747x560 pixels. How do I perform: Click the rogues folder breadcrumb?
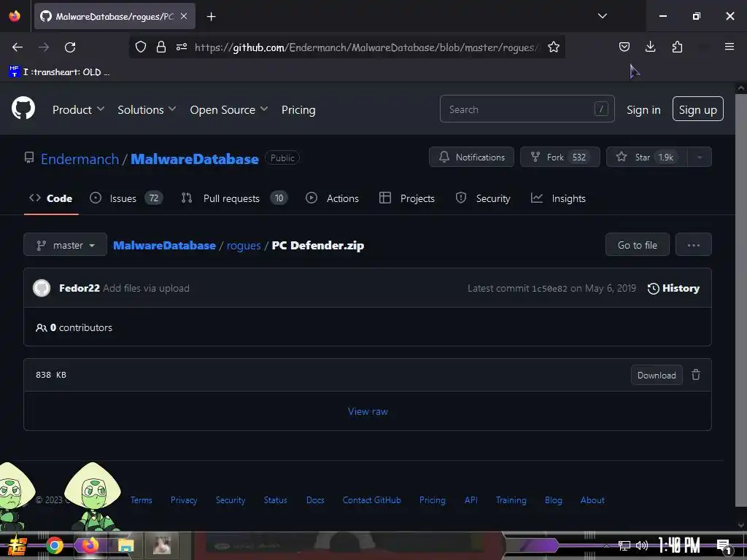coord(244,245)
